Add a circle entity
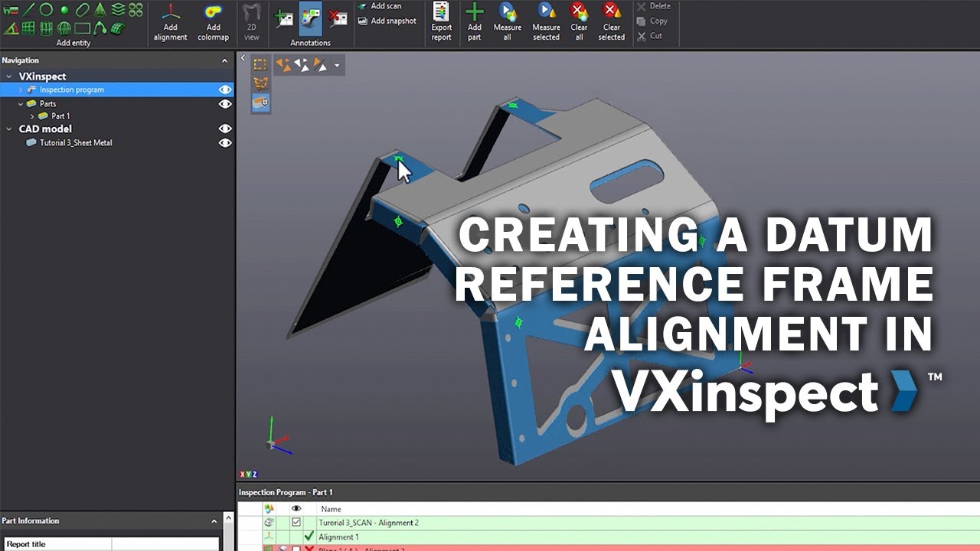 click(x=46, y=10)
